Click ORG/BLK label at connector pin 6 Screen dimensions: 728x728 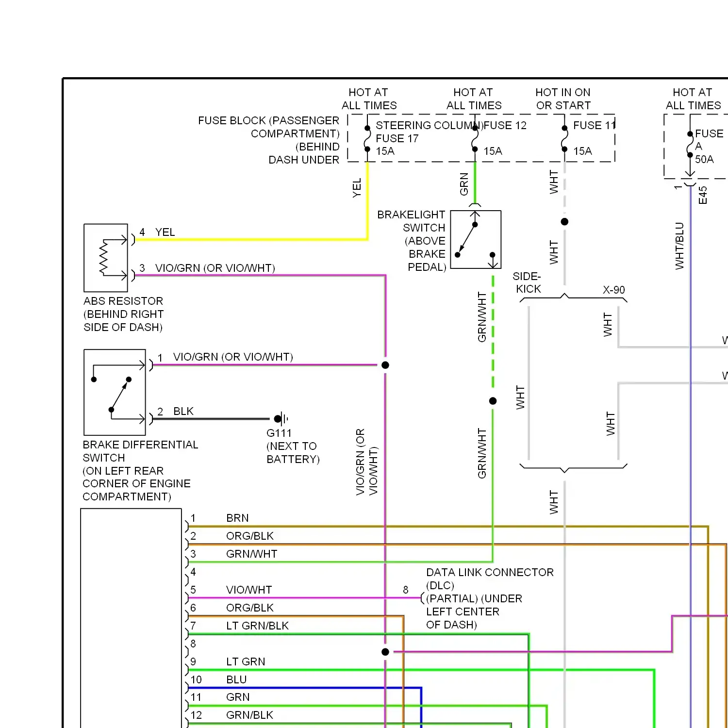click(x=250, y=608)
